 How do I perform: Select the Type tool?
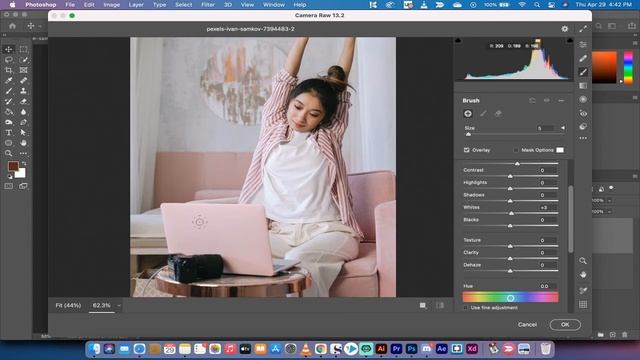[9, 133]
